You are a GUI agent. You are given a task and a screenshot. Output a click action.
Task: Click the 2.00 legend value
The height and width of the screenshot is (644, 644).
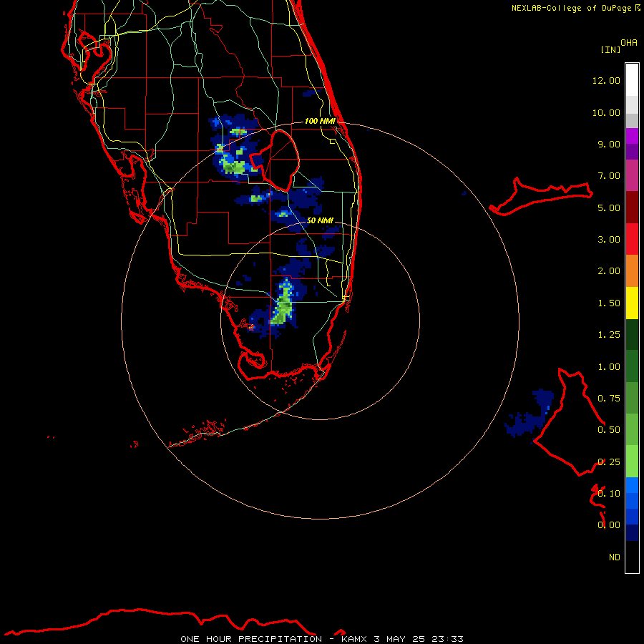coord(609,271)
